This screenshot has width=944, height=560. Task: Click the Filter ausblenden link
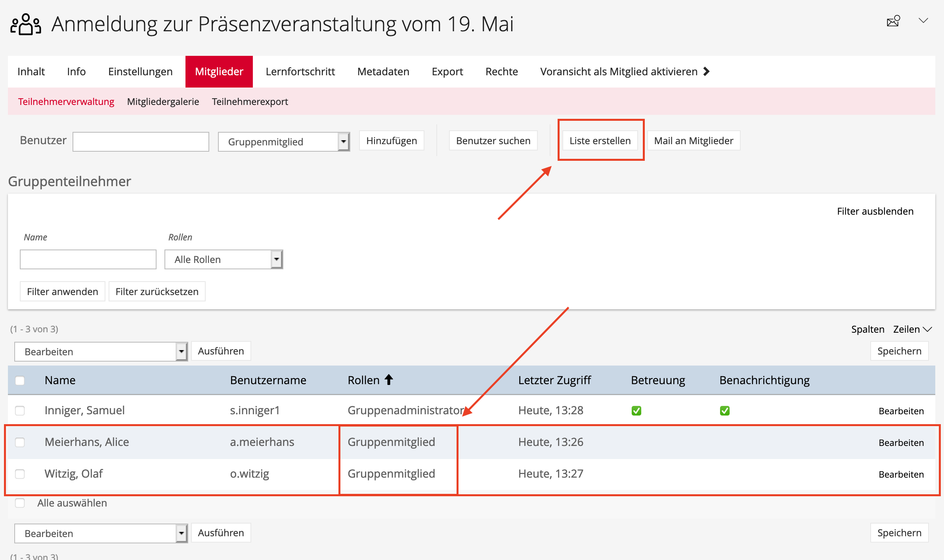(x=875, y=211)
